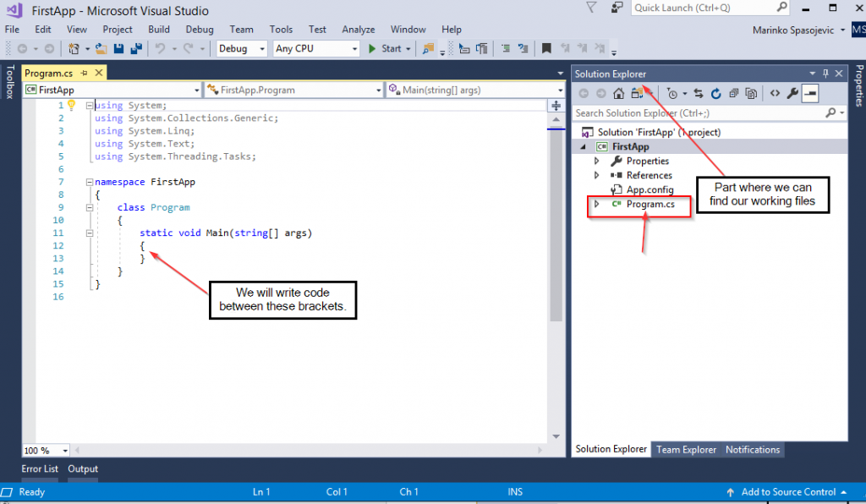Open the Debug menu

pos(200,30)
